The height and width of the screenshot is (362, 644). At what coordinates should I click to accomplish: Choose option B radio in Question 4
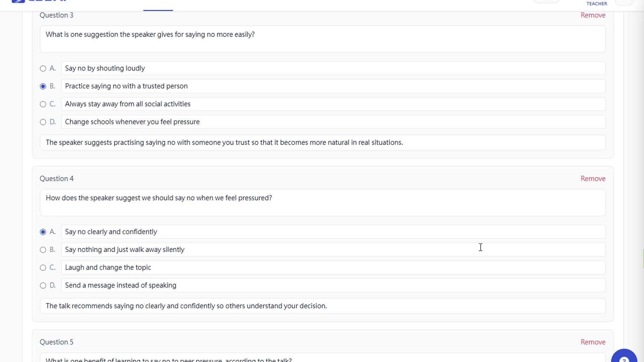tap(43, 250)
